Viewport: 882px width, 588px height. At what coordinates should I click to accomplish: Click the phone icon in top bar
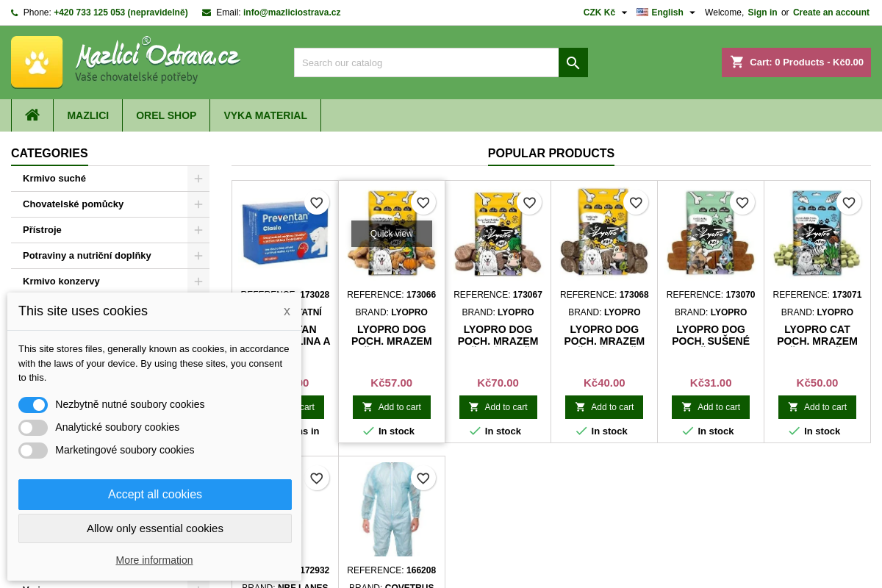tap(15, 12)
